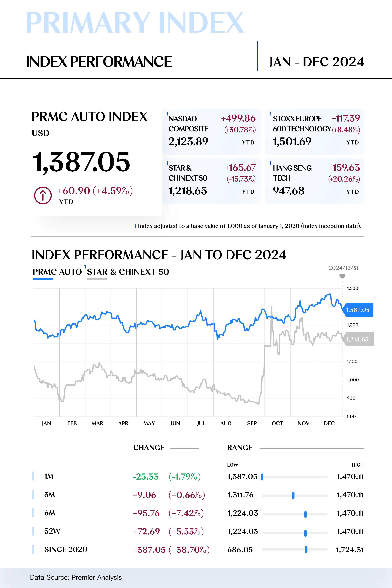This screenshot has width=392, height=588.
Task: Click the 1M range slider marker
Action: pos(262,477)
